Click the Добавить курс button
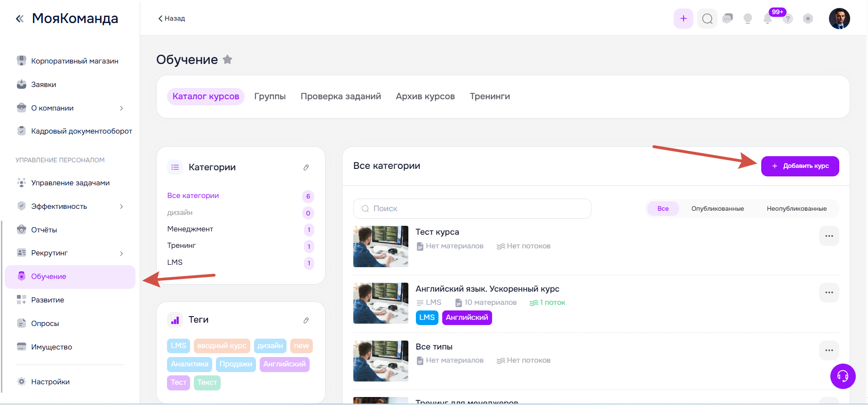 tap(800, 166)
